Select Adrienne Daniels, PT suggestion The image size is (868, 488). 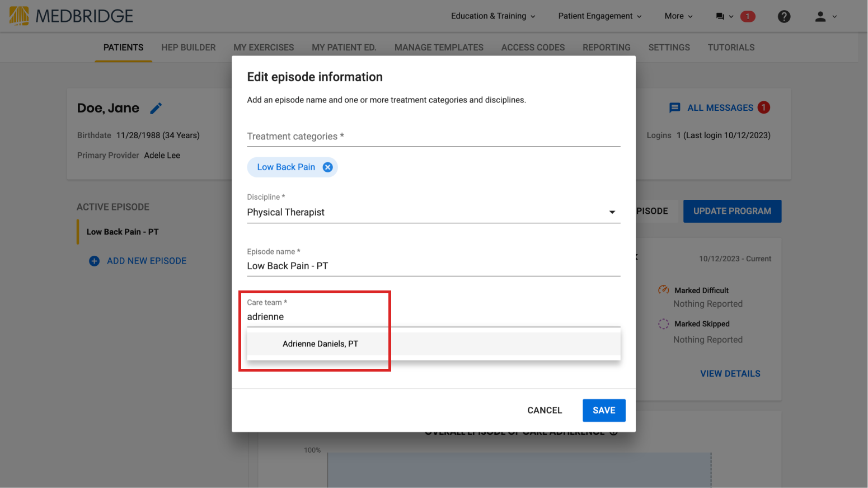coord(434,344)
